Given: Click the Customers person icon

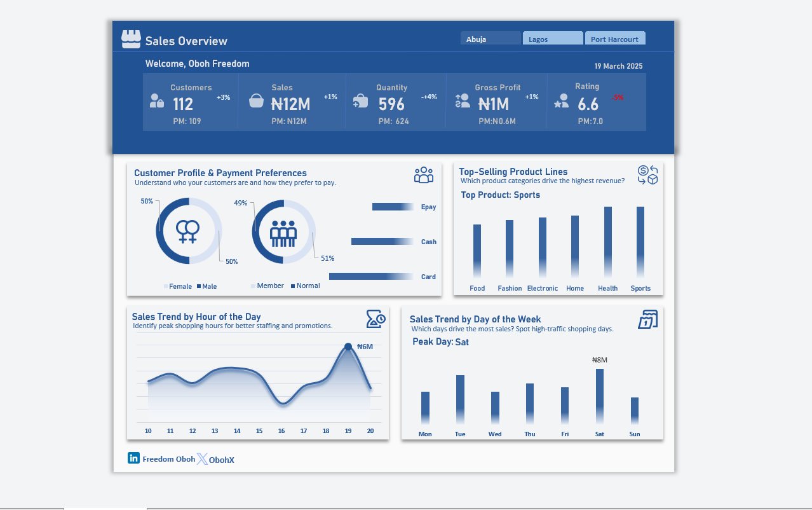Looking at the screenshot, I should 157,100.
